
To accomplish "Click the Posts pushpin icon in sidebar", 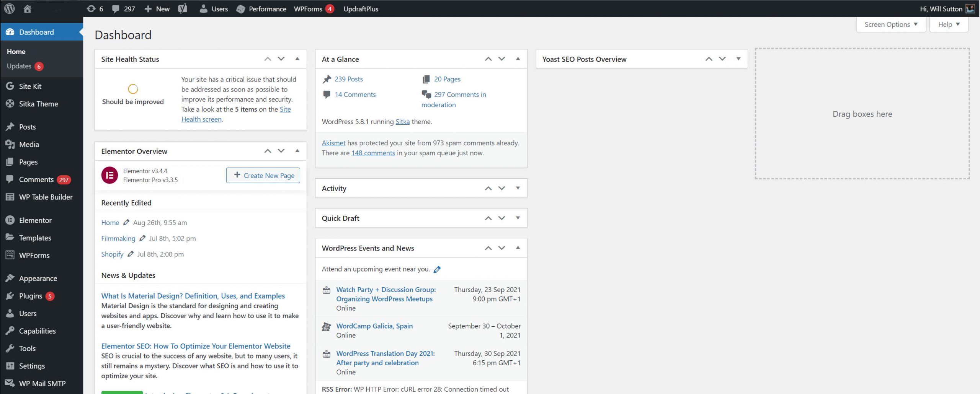I will click(x=10, y=127).
